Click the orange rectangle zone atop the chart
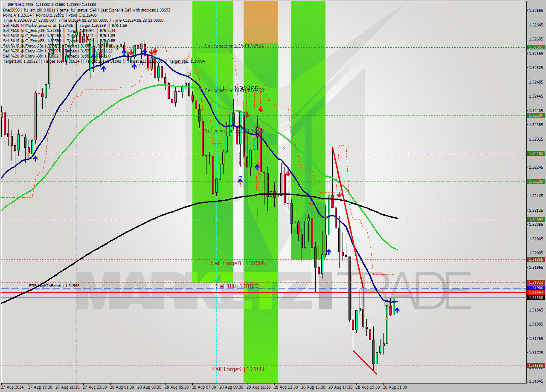 click(x=261, y=22)
